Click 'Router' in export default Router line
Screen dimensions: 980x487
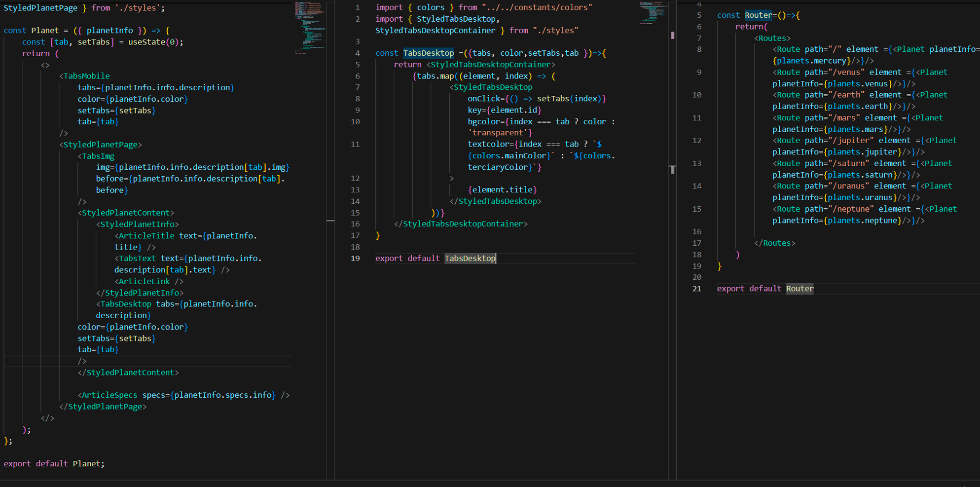(800, 289)
